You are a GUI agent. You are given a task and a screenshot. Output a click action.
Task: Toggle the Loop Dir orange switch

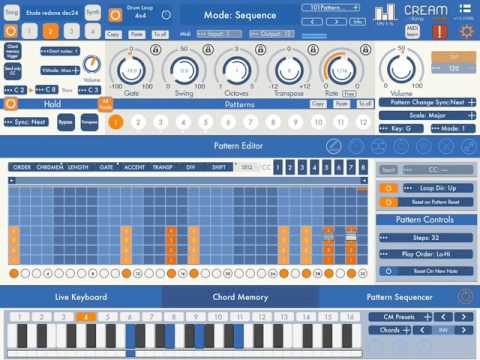pyautogui.click(x=389, y=188)
